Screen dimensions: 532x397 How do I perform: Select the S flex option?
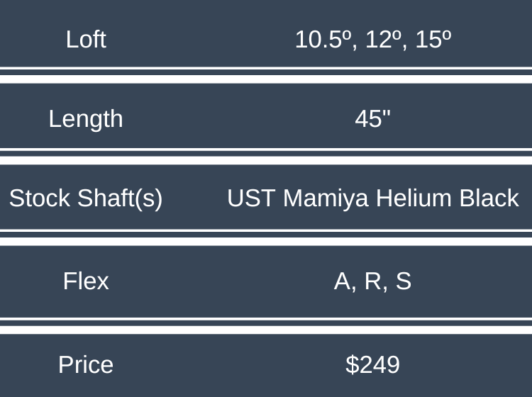pyautogui.click(x=403, y=282)
